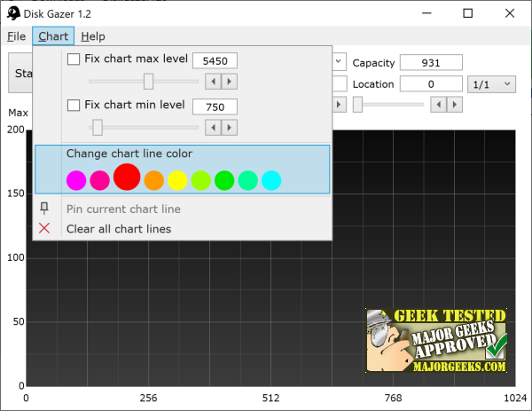Viewport: 532px width, 411px height.
Task: Choose orange chart line color
Action: (154, 180)
